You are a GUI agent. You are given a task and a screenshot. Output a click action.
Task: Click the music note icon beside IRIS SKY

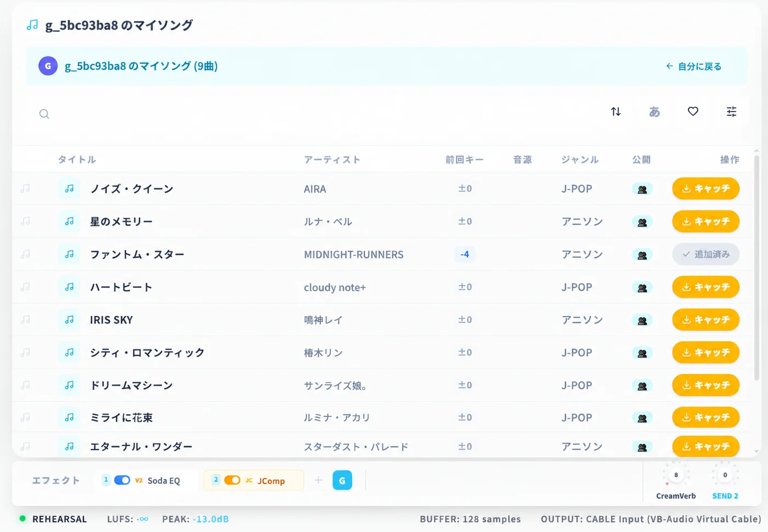(x=69, y=320)
